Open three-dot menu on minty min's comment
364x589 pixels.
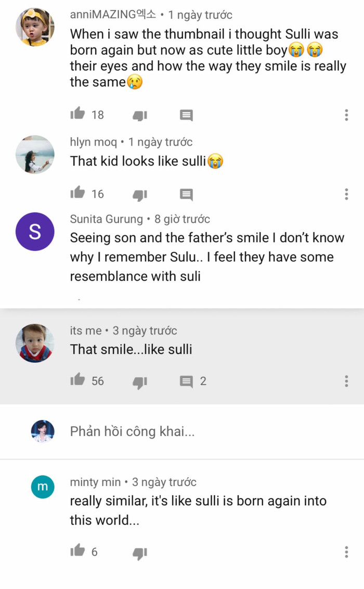[346, 552]
